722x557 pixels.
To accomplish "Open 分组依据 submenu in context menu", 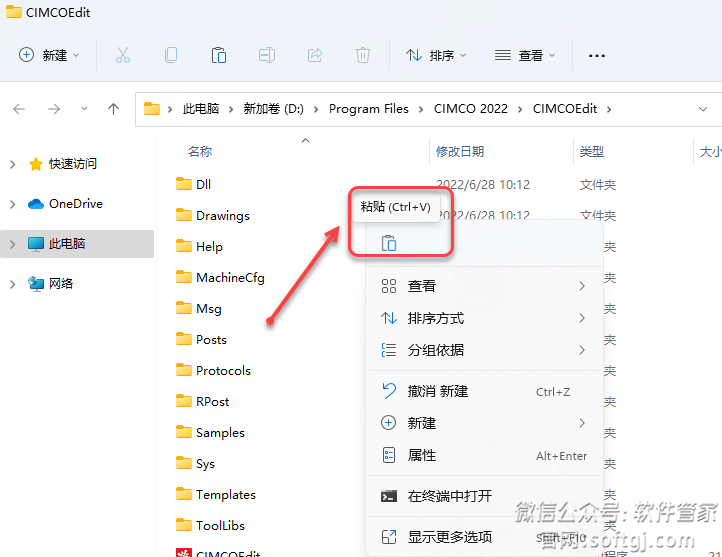I will tap(484, 350).
